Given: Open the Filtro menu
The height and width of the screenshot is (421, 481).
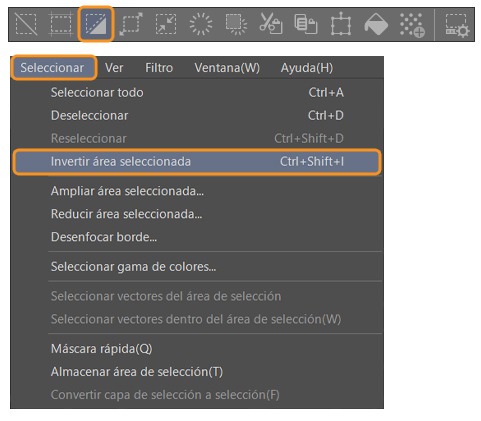Looking at the screenshot, I should [159, 68].
